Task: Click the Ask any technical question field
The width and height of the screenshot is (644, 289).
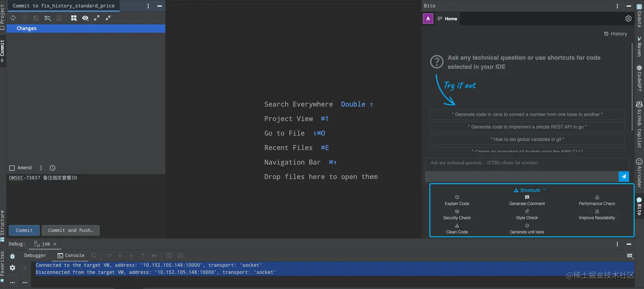Action: click(527, 165)
